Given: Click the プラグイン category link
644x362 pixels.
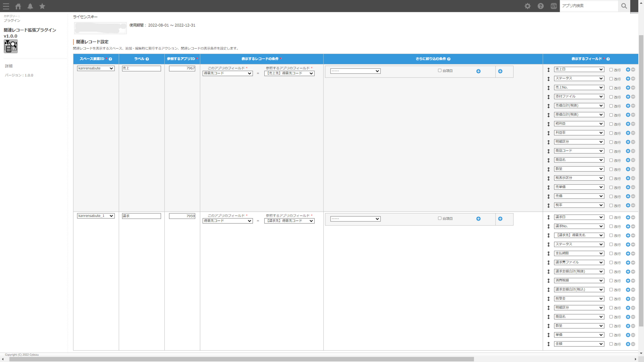Looking at the screenshot, I should (x=12, y=20).
